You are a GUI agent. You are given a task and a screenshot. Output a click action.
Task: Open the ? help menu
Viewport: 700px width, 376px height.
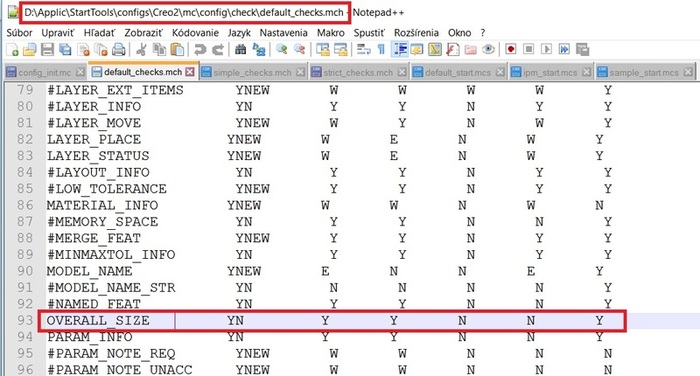483,33
